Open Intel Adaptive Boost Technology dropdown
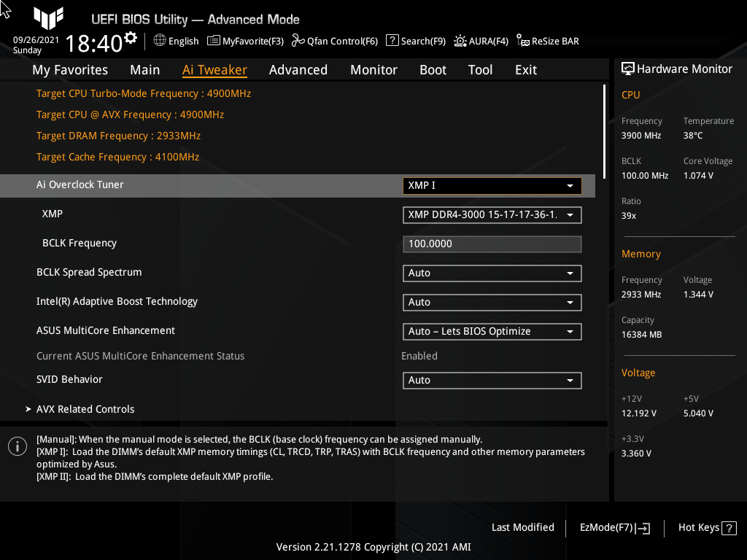The image size is (747, 560). pos(492,303)
